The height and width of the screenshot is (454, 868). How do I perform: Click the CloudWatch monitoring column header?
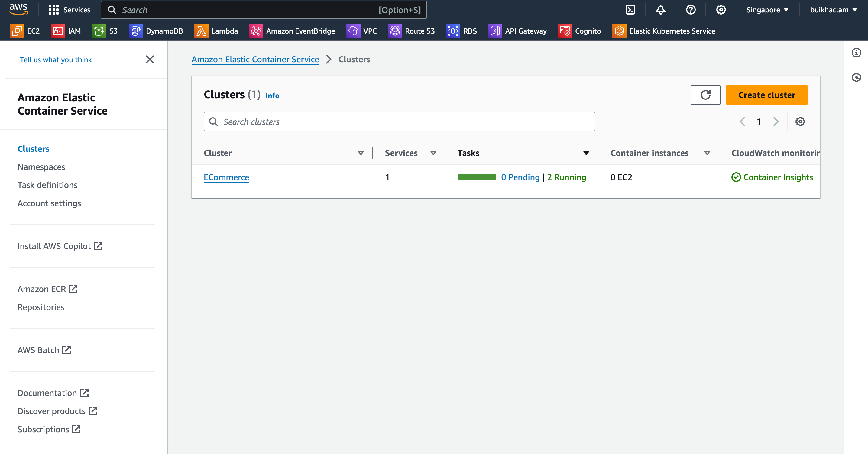click(776, 153)
